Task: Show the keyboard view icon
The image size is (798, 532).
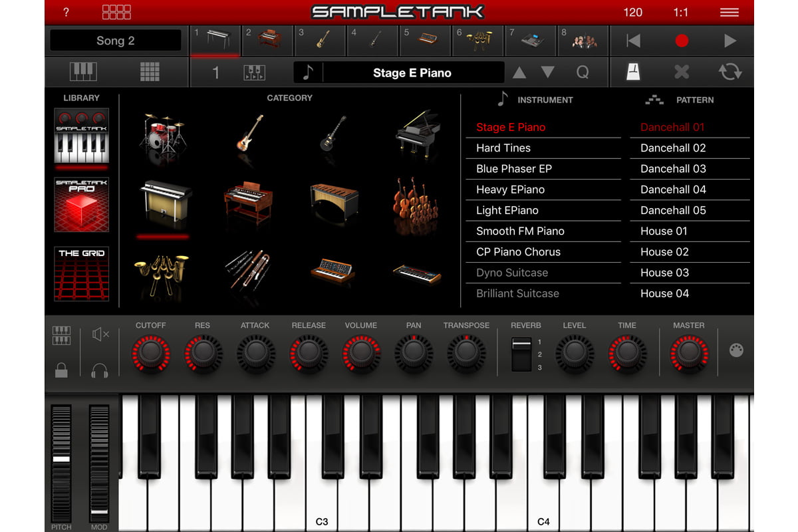Action: [83, 72]
